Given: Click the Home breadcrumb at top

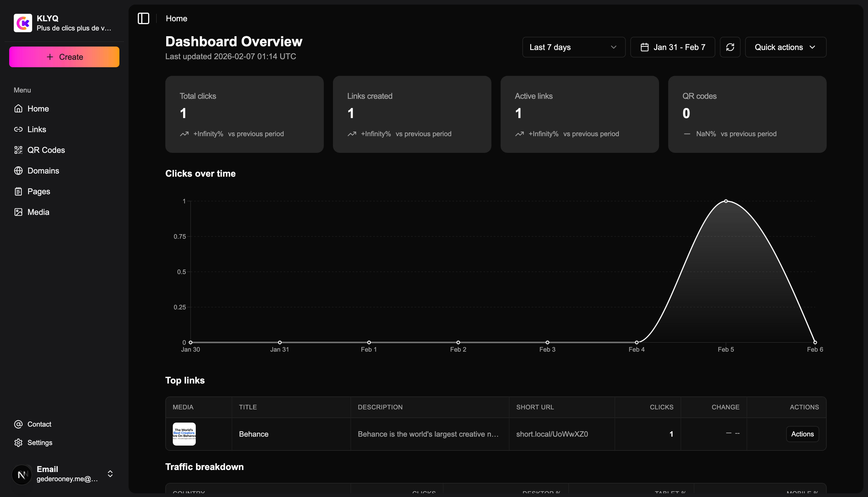Looking at the screenshot, I should pyautogui.click(x=176, y=18).
